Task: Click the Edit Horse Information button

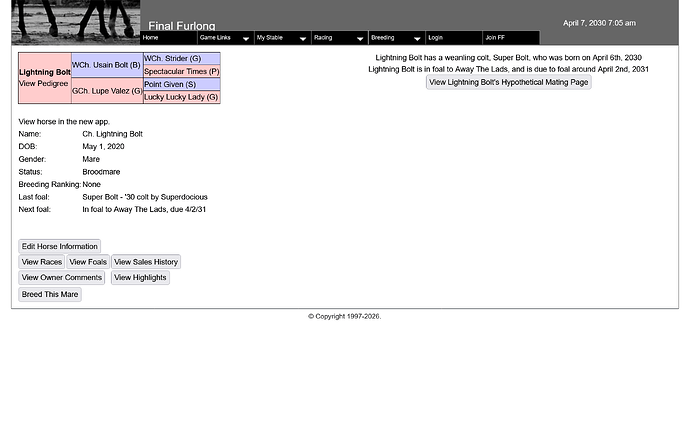Action: click(60, 246)
